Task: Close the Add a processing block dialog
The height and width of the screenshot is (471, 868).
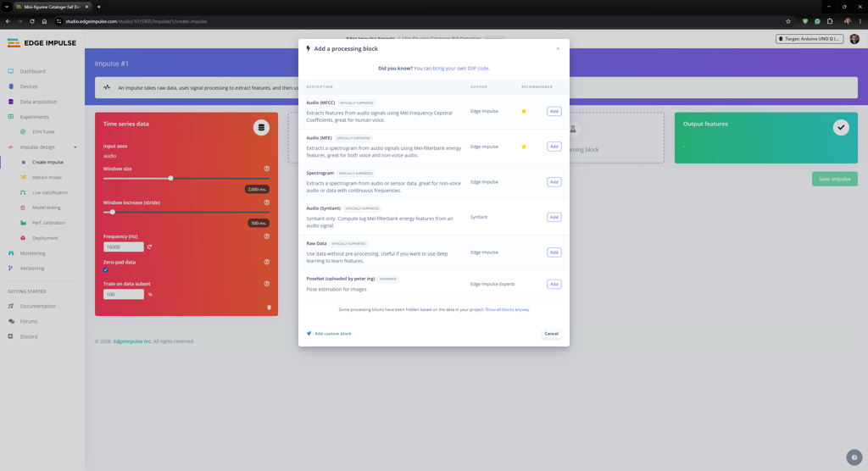Action: pyautogui.click(x=558, y=48)
